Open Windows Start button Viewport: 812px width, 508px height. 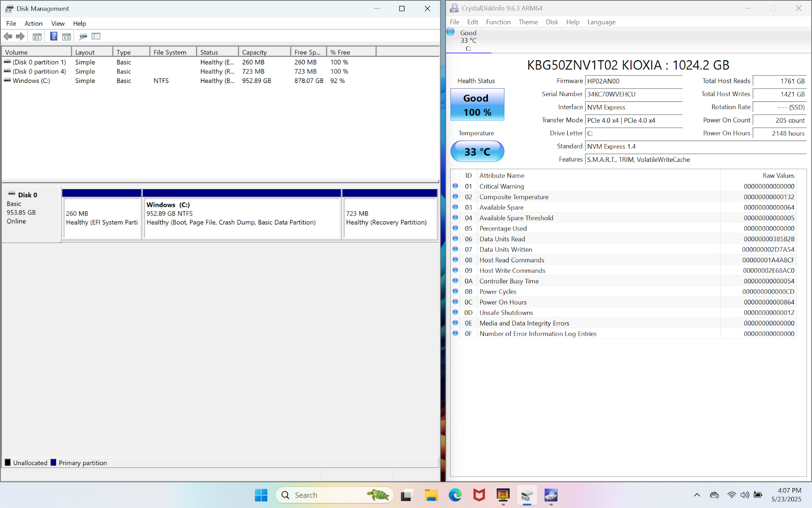(x=261, y=495)
